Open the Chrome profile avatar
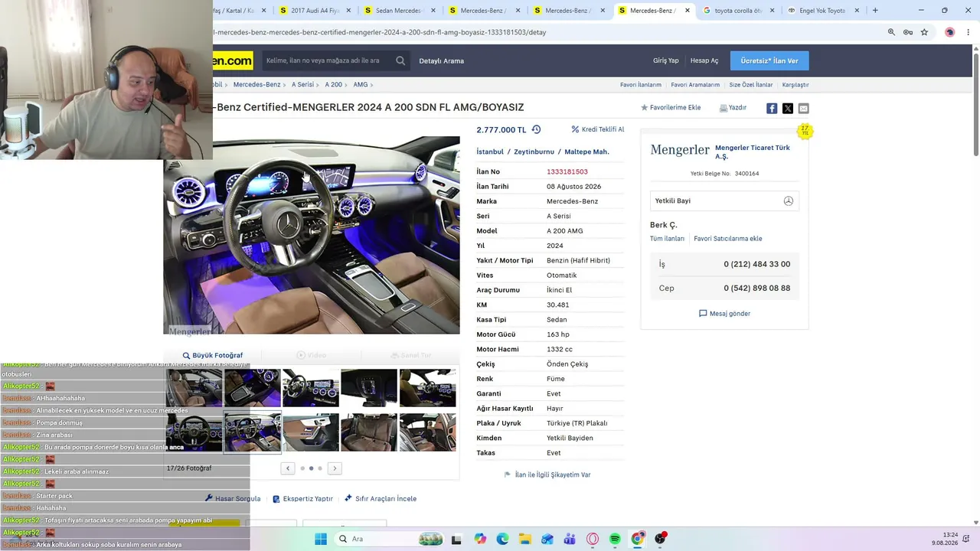Screen dimensions: 980x551 tap(949, 32)
